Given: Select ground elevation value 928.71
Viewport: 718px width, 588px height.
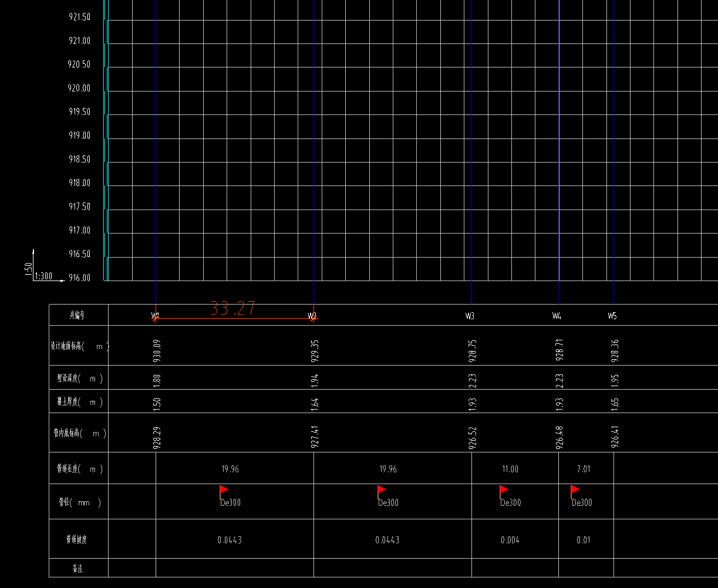Looking at the screenshot, I should 559,350.
